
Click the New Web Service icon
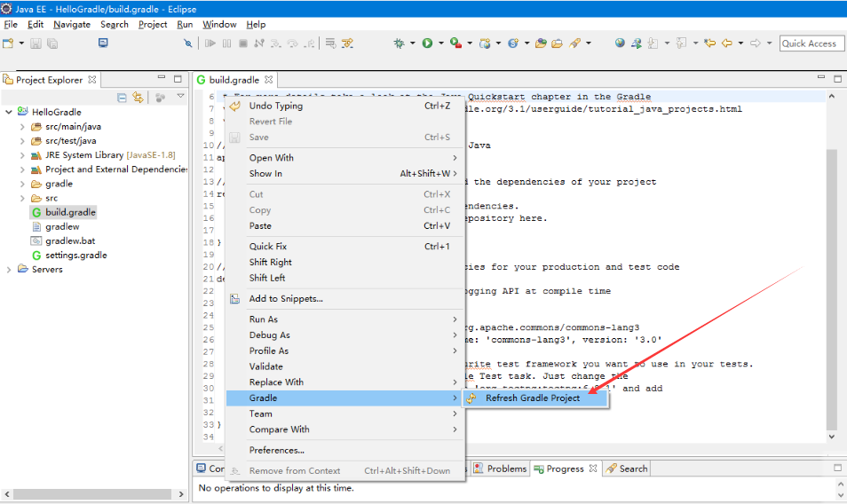[513, 43]
